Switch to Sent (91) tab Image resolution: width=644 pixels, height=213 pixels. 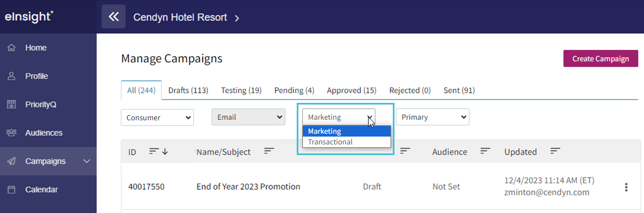[x=459, y=90]
